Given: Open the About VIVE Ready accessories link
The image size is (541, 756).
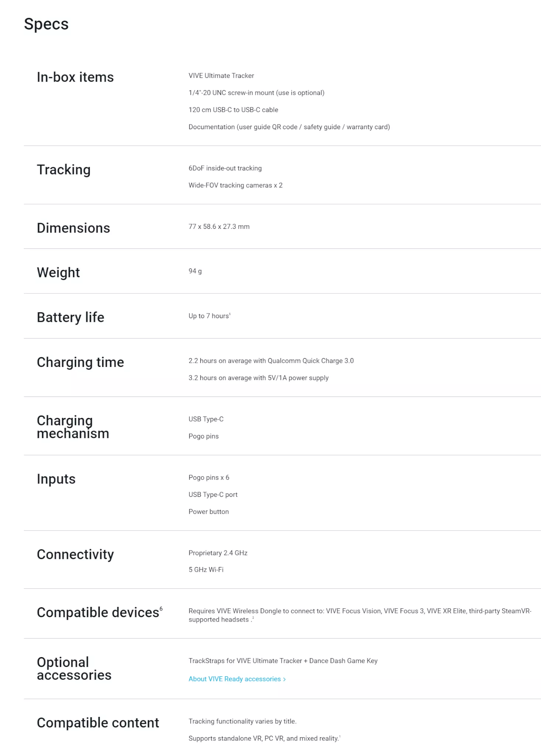Looking at the screenshot, I should [234, 679].
